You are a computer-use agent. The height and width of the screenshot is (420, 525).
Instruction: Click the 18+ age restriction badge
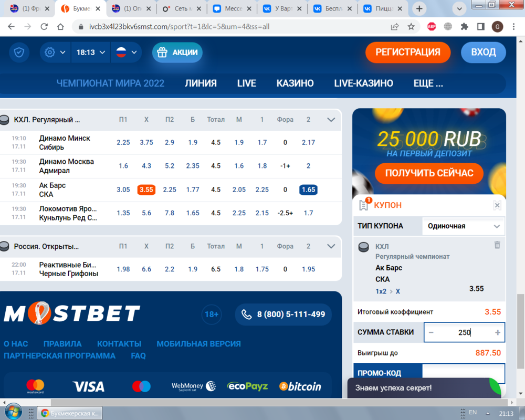coord(212,314)
